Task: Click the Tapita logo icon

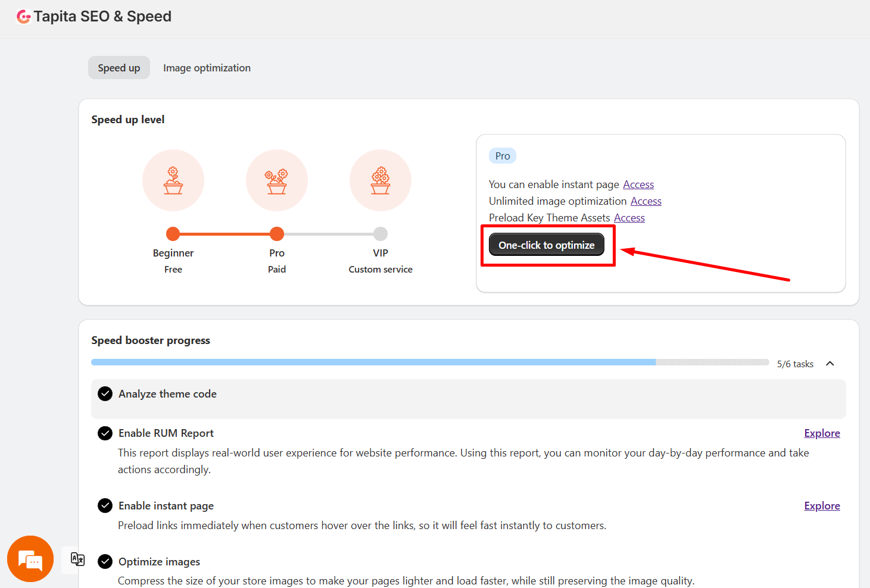Action: 23,17
